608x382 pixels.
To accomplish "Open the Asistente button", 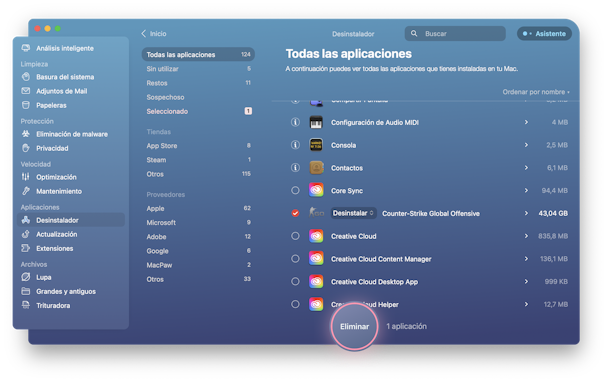I will coord(544,34).
